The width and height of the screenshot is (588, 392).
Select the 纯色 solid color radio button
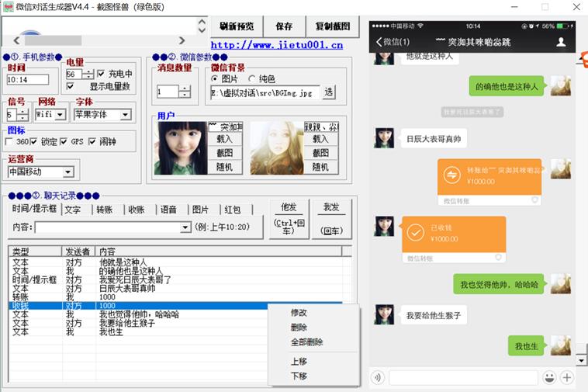click(252, 78)
